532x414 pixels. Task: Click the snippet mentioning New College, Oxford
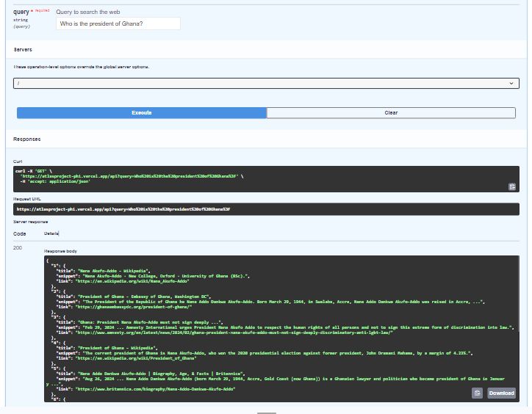(166, 276)
